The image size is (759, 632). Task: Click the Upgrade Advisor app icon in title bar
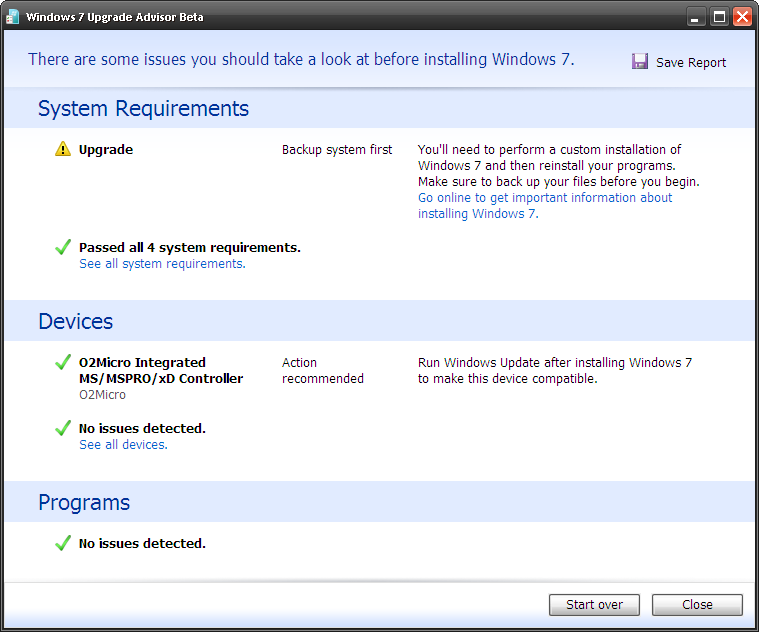[13, 17]
